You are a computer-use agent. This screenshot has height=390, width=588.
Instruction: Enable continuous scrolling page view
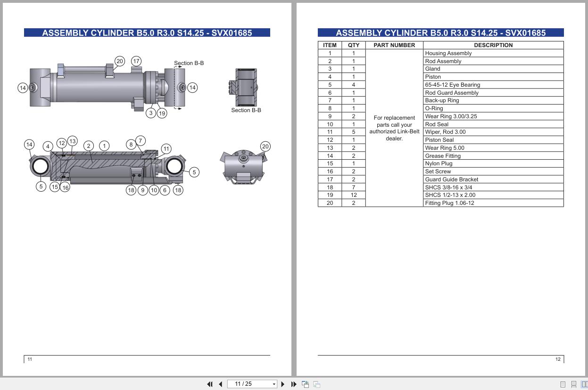(x=573, y=384)
